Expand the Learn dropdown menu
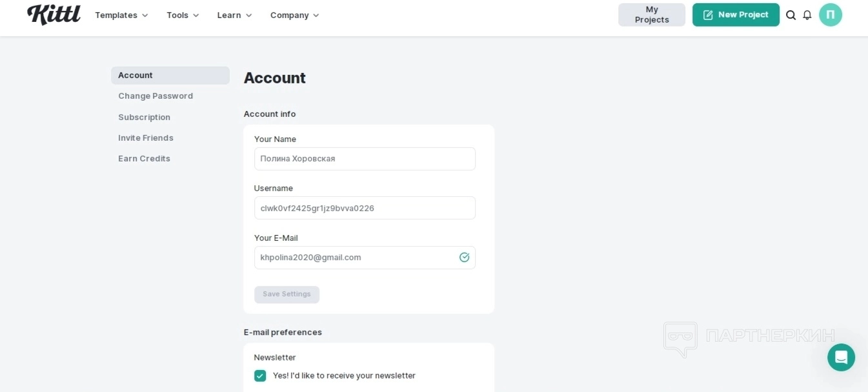Screen dimensions: 868x392 pyautogui.click(x=234, y=15)
